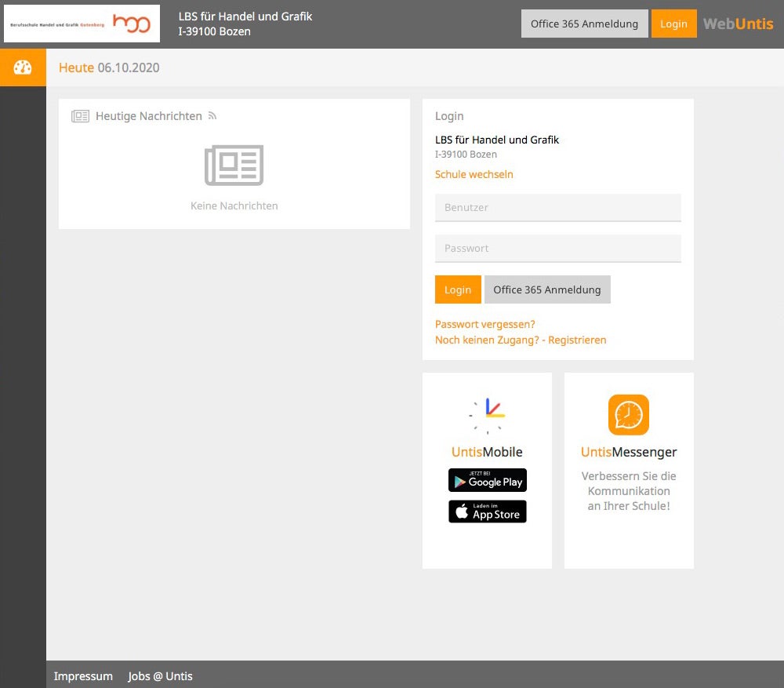Viewport: 784px width, 688px height.
Task: Open the Impressum footer link
Action: click(83, 676)
